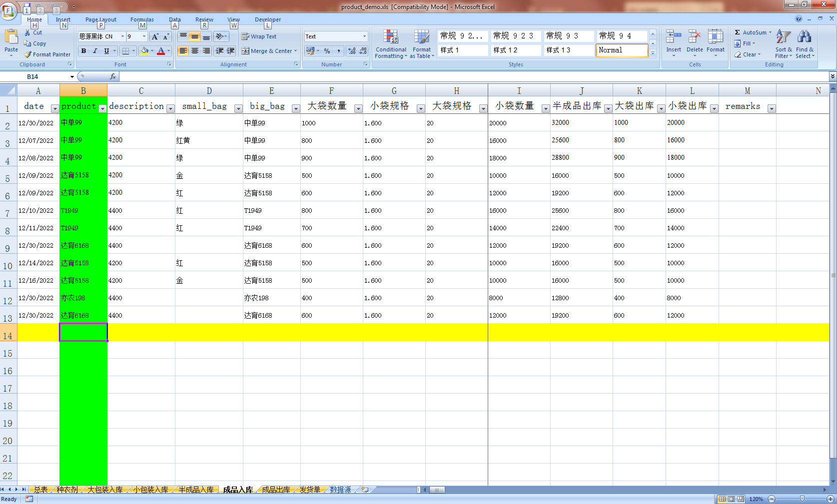The width and height of the screenshot is (837, 504).
Task: Open the Text number format dropdown
Action: 364,36
